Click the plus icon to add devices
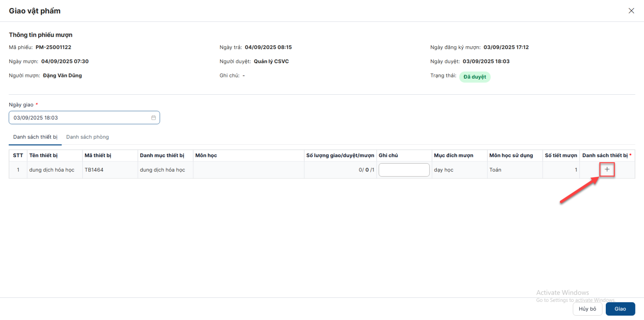644x320 pixels. coord(607,170)
